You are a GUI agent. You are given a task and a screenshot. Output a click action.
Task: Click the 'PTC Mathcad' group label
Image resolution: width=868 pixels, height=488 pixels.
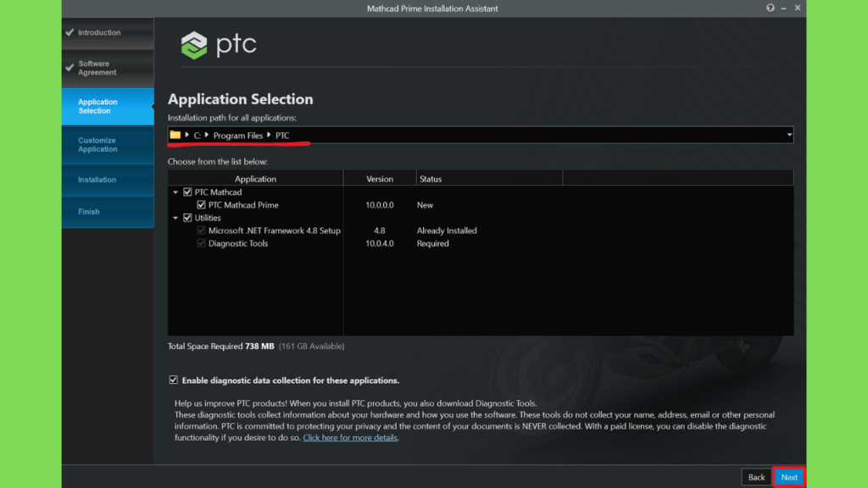(x=218, y=192)
